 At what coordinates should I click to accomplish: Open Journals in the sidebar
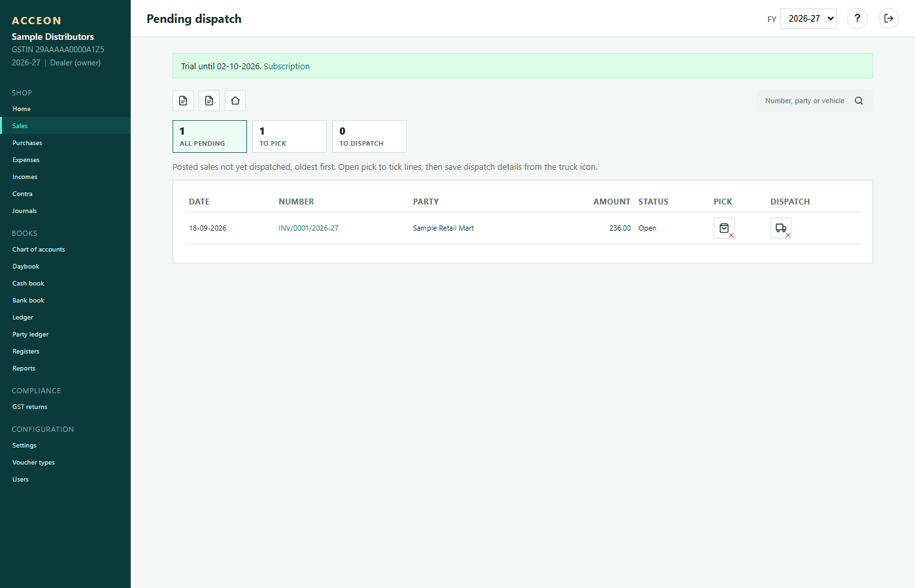coord(65,211)
